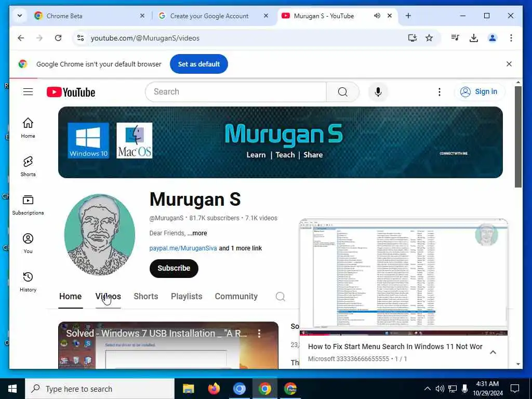Image resolution: width=532 pixels, height=399 pixels.
Task: Open Chrome downloads icon
Action: pos(474,38)
